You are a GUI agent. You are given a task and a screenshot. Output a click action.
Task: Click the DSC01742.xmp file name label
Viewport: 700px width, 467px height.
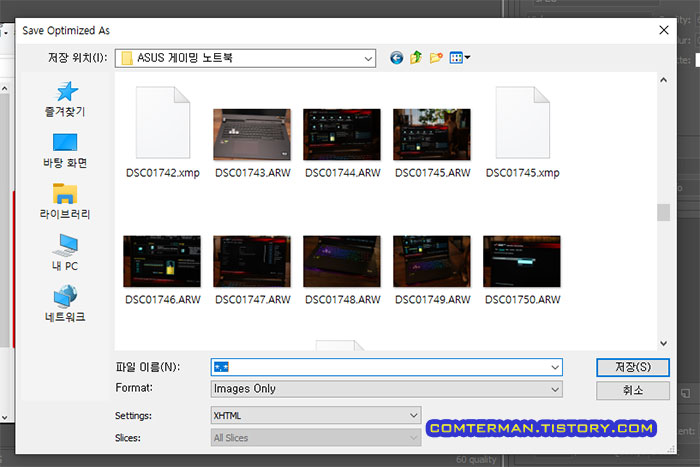point(163,173)
